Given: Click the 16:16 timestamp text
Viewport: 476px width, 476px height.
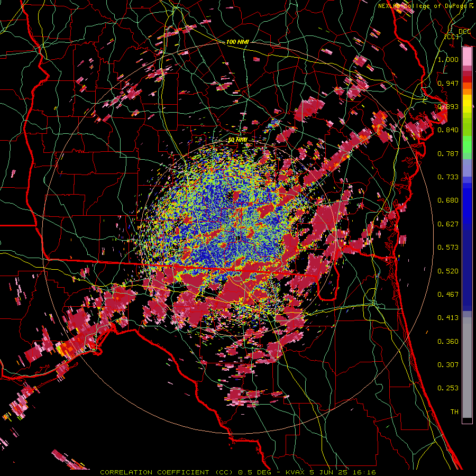Looking at the screenshot, I should [364, 472].
